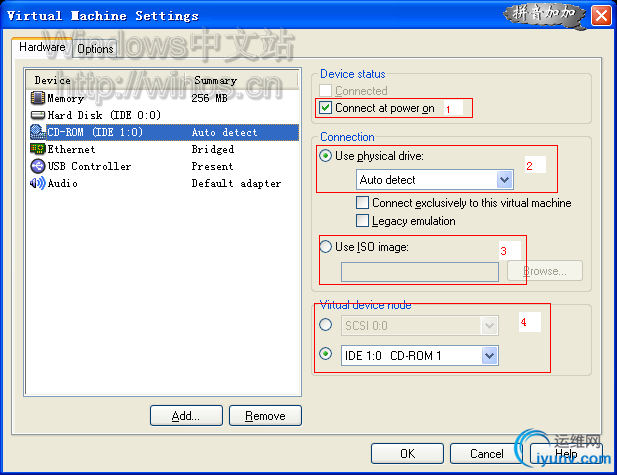Open the SCSI 0:0 node dropdown

489,325
